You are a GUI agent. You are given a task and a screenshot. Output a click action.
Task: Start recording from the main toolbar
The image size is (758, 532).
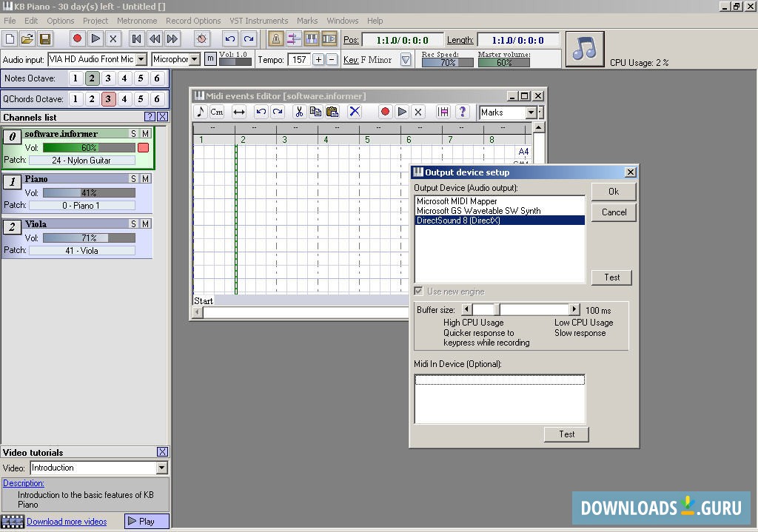click(x=77, y=38)
